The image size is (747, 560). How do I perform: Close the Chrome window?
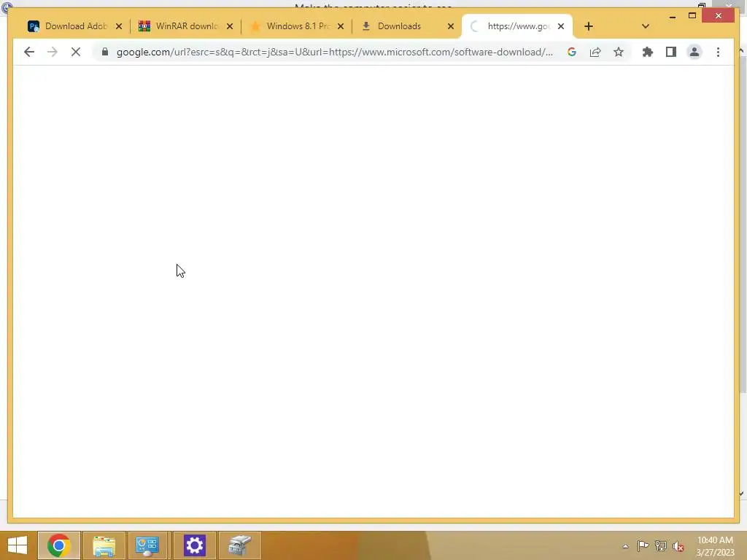click(719, 16)
